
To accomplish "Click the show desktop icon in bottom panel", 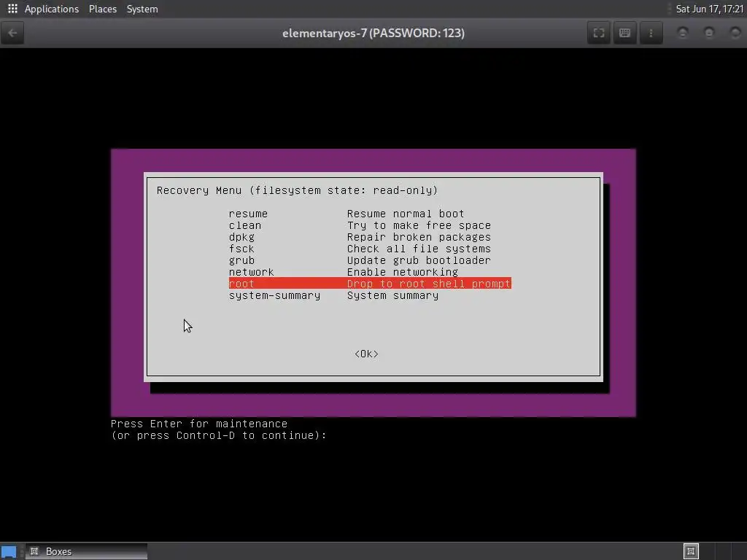I will click(x=9, y=552).
